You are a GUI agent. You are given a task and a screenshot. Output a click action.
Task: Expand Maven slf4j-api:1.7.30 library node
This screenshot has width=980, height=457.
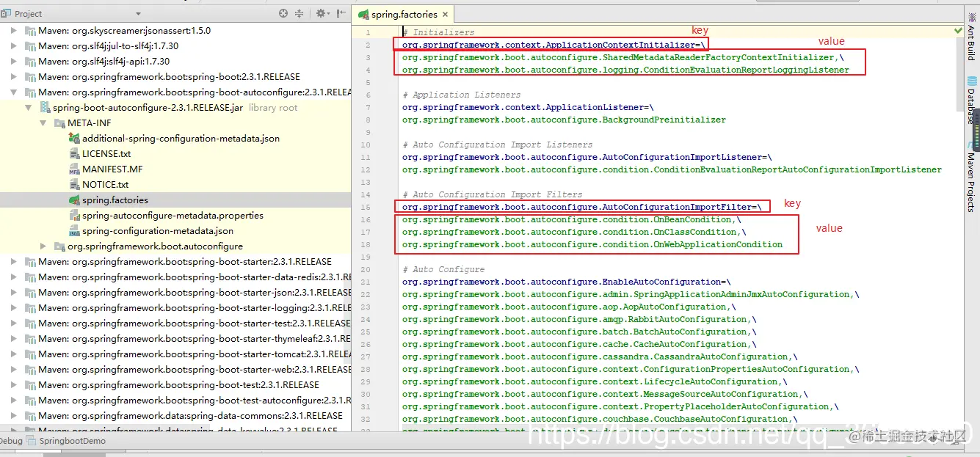14,62
